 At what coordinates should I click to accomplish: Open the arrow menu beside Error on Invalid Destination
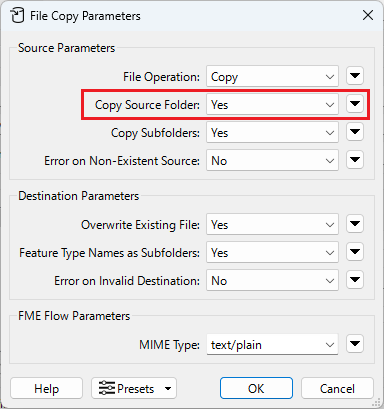pyautogui.click(x=355, y=280)
